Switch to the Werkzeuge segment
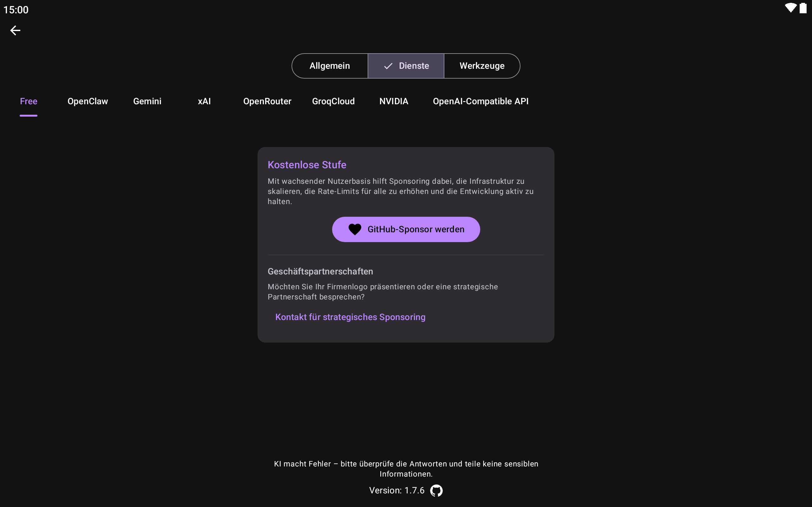 (x=482, y=66)
